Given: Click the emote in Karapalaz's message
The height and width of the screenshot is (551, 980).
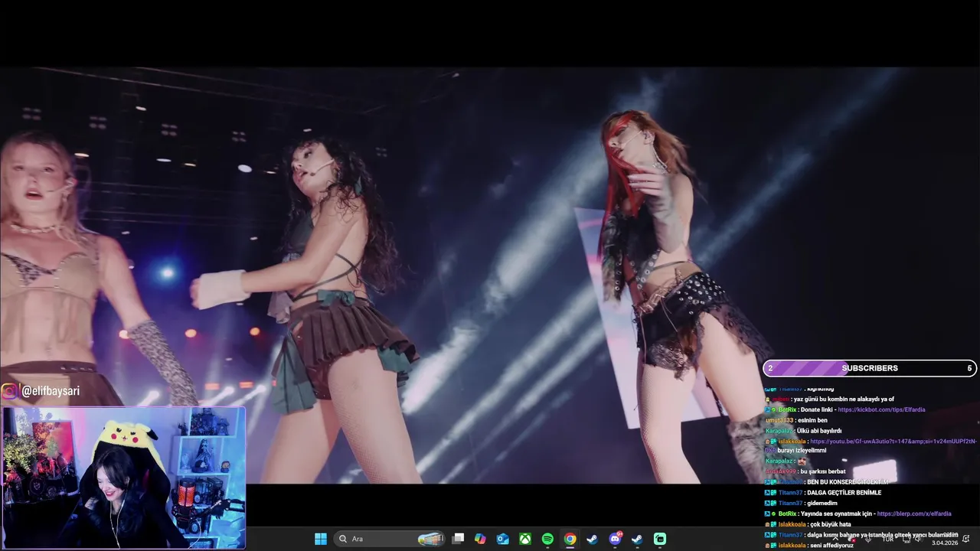Looking at the screenshot, I should (x=802, y=461).
